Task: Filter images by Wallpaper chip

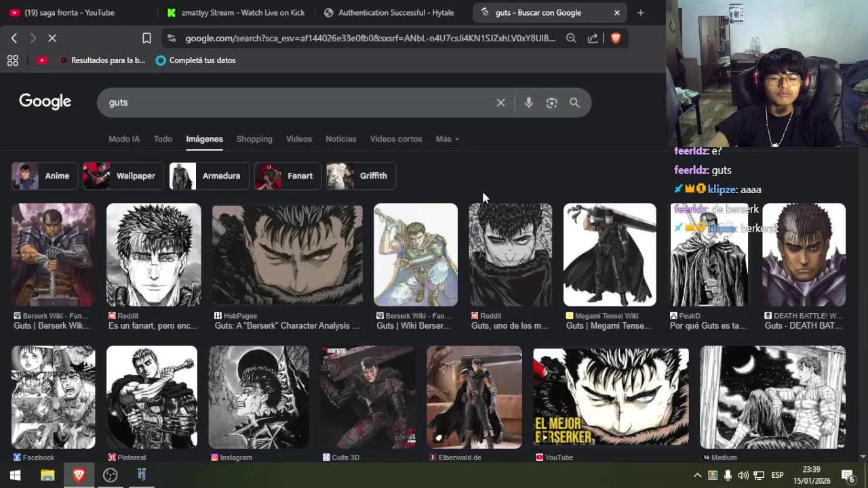Action: pyautogui.click(x=123, y=176)
